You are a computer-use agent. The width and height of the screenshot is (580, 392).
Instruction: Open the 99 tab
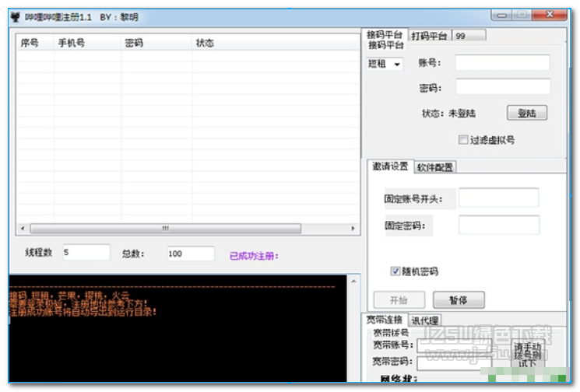click(x=469, y=36)
